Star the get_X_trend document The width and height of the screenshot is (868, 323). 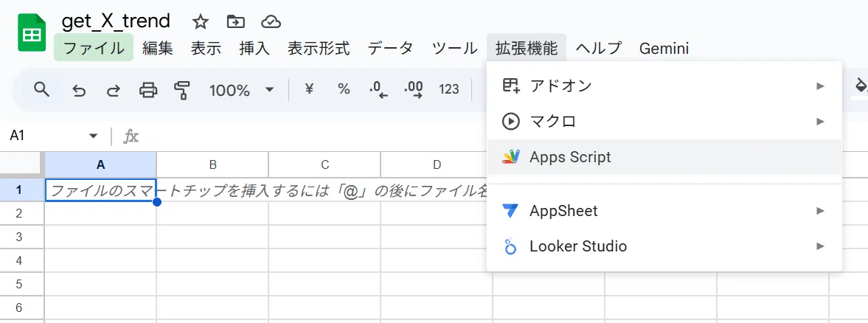tap(200, 22)
